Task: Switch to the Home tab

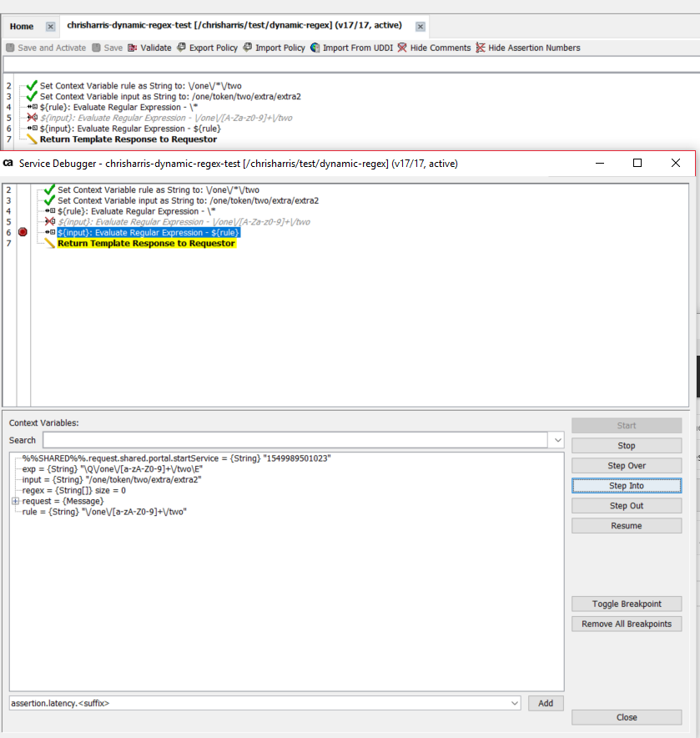Action: (x=21, y=26)
